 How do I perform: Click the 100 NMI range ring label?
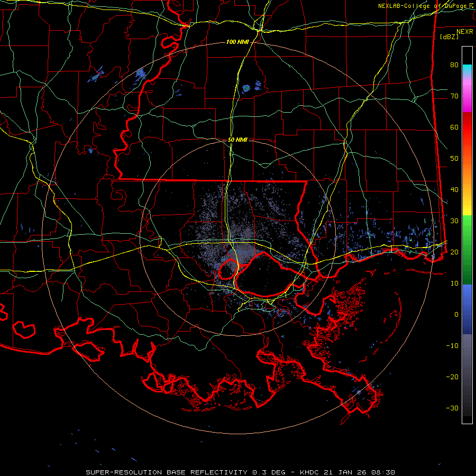click(237, 42)
